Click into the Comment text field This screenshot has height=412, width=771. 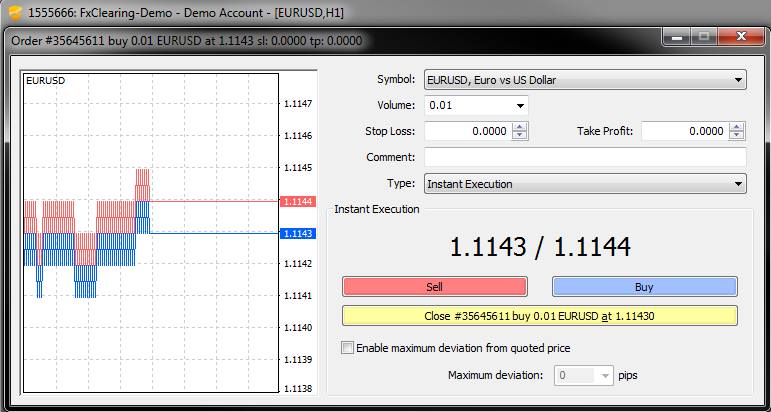[x=585, y=157]
